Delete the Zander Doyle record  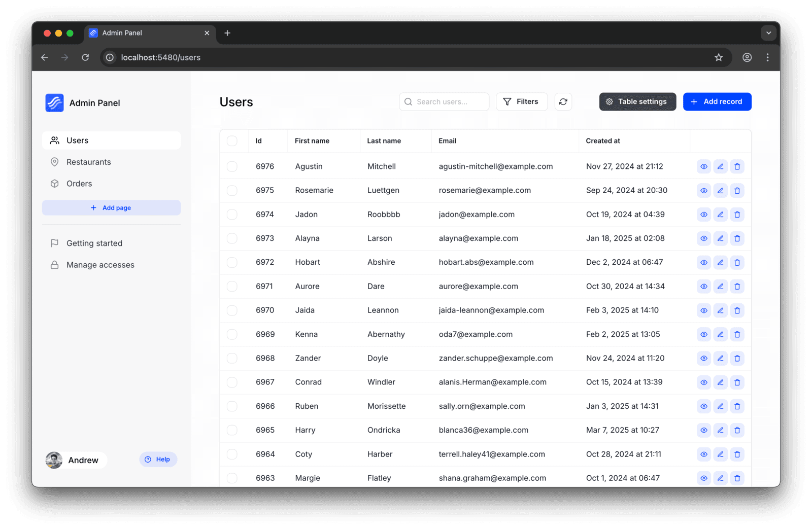point(737,358)
